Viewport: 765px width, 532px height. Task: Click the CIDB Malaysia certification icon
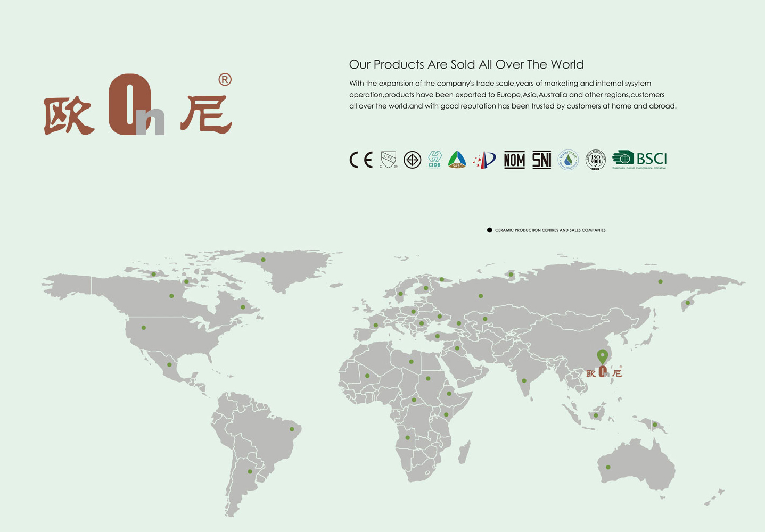[x=434, y=160]
